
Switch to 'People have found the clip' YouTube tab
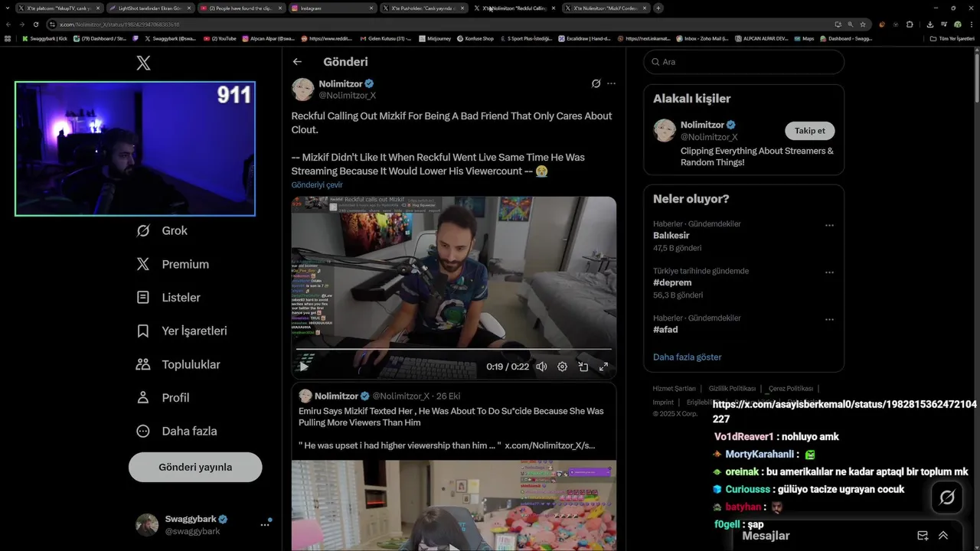pyautogui.click(x=241, y=8)
